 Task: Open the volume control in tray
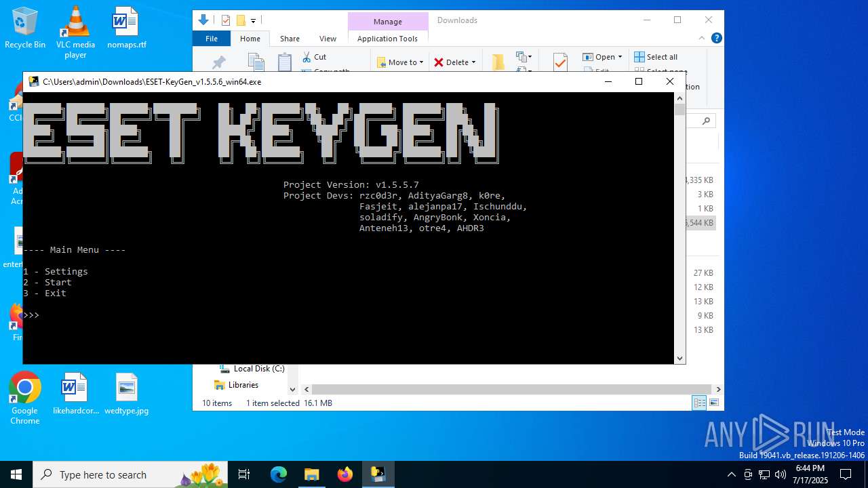[x=780, y=474]
